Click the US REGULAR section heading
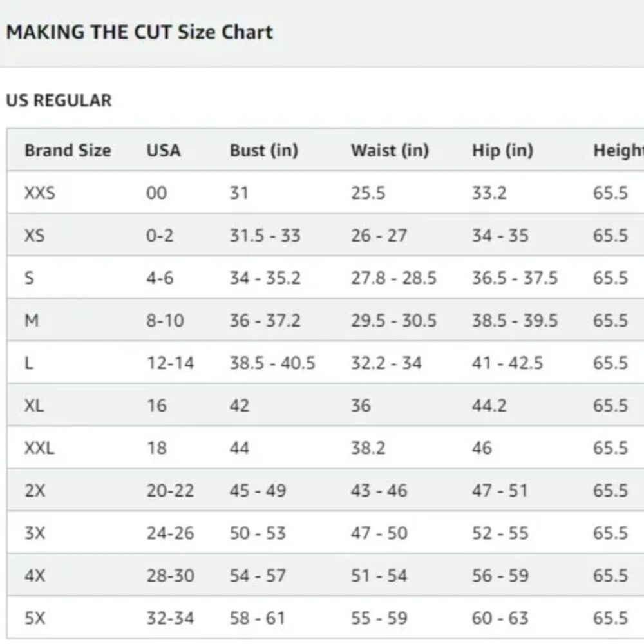 click(59, 100)
